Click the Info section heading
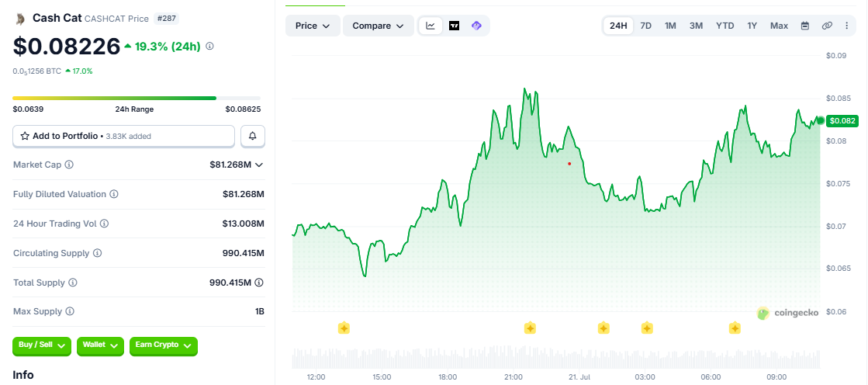 [x=23, y=375]
